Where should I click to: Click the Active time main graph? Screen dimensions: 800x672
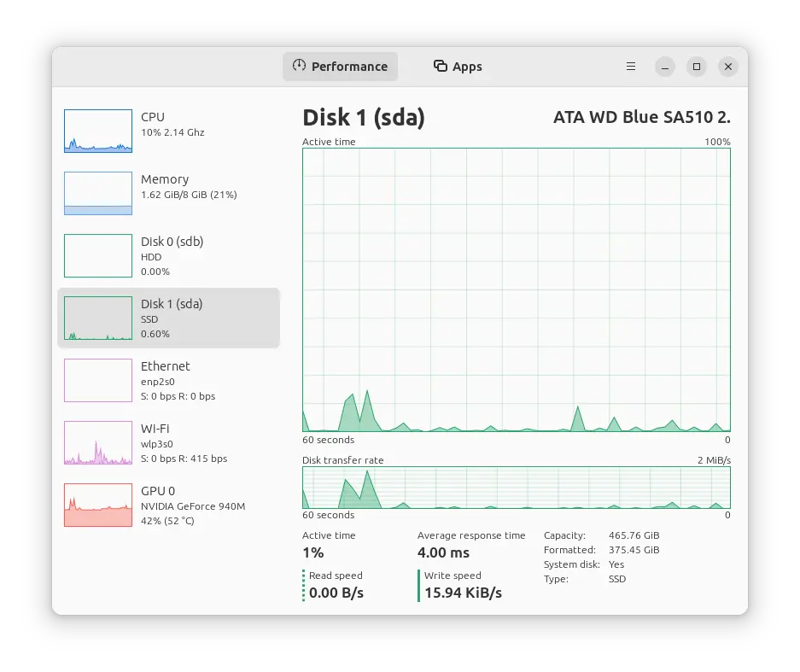tap(516, 289)
